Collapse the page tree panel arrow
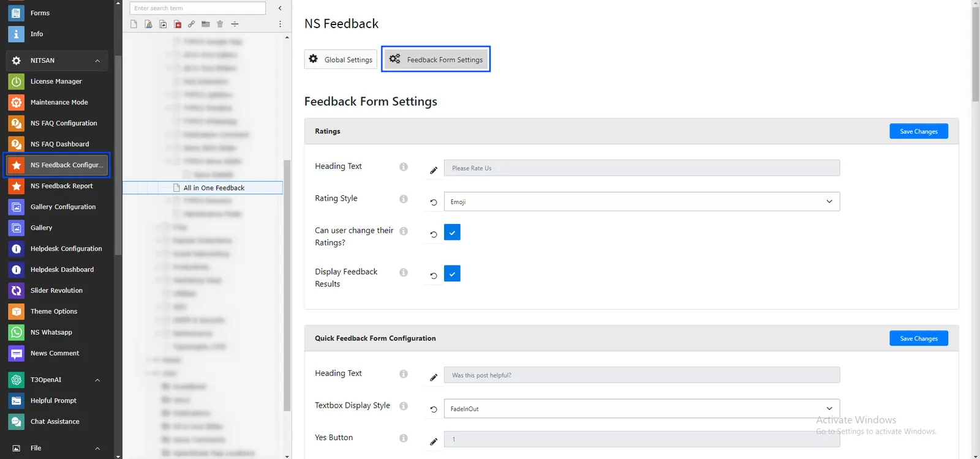This screenshot has width=980, height=459. click(280, 8)
